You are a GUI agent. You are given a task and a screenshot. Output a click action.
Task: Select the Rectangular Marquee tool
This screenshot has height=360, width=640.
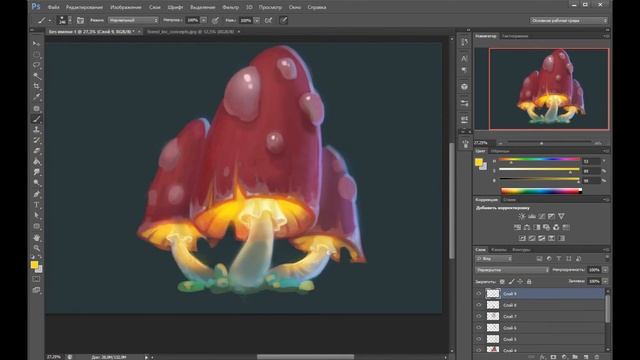(x=36, y=54)
